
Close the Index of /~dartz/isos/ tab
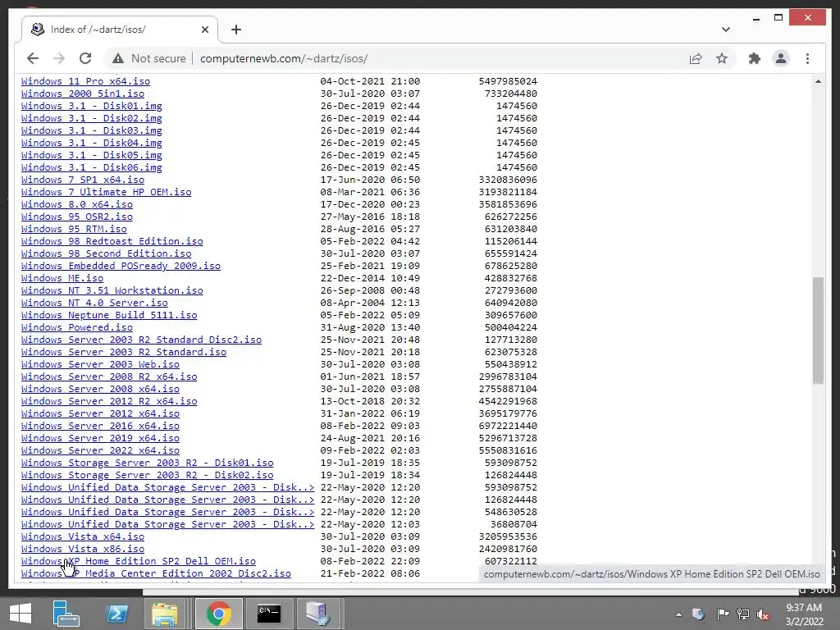204,30
